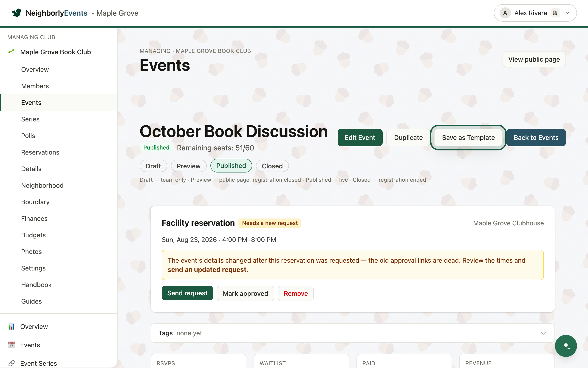Image resolution: width=588 pixels, height=368 pixels.
Task: Set event status to Draft
Action: [x=153, y=166]
